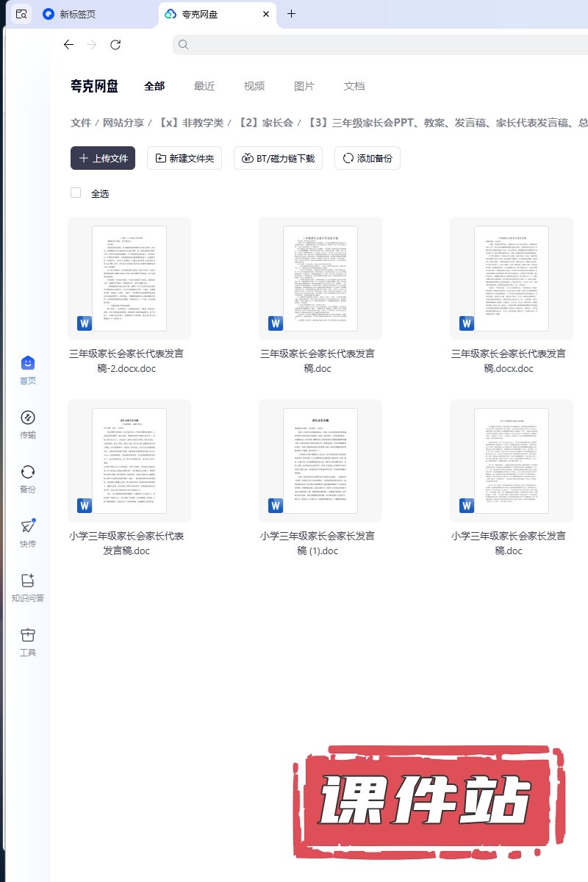Open the 三年级家长会家长代表发言稿-2.docx.doc thumbnail
The image size is (588, 882).
[x=129, y=279]
